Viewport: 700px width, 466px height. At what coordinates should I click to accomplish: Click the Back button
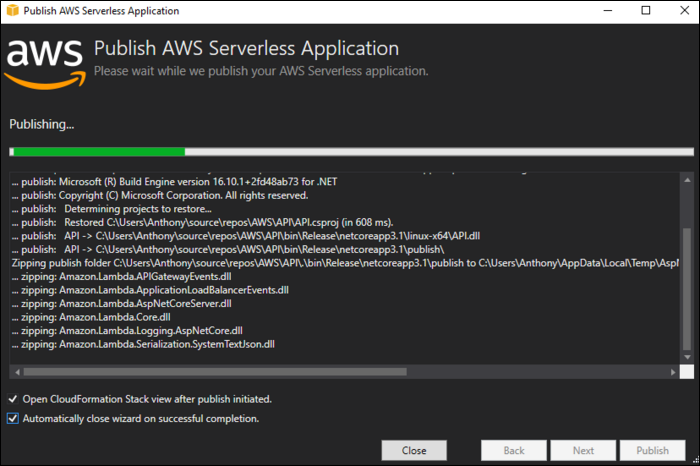[514, 450]
